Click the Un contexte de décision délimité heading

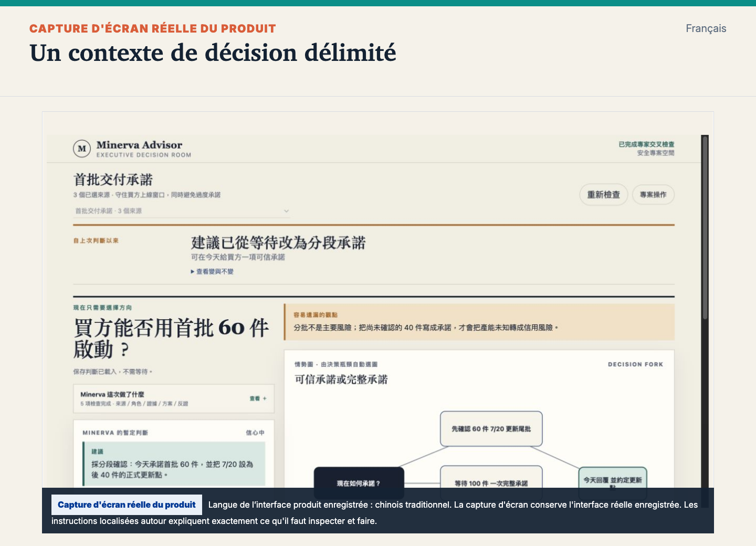click(x=213, y=52)
